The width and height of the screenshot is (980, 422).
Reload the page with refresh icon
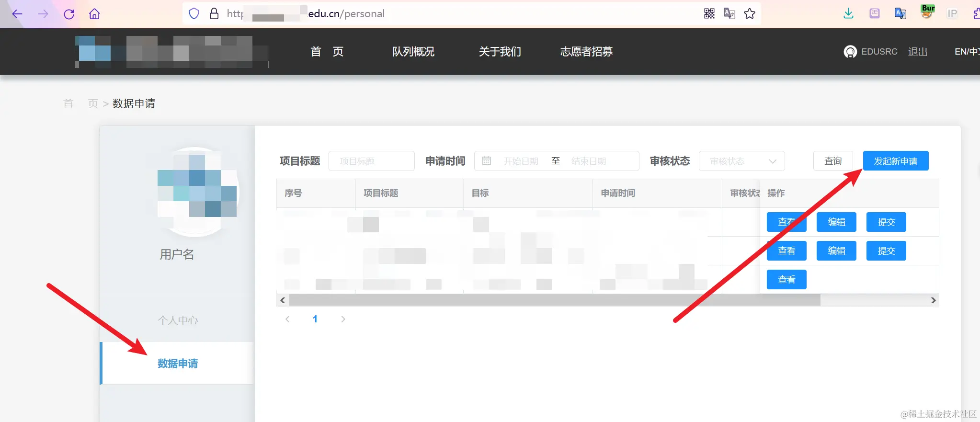pos(69,14)
